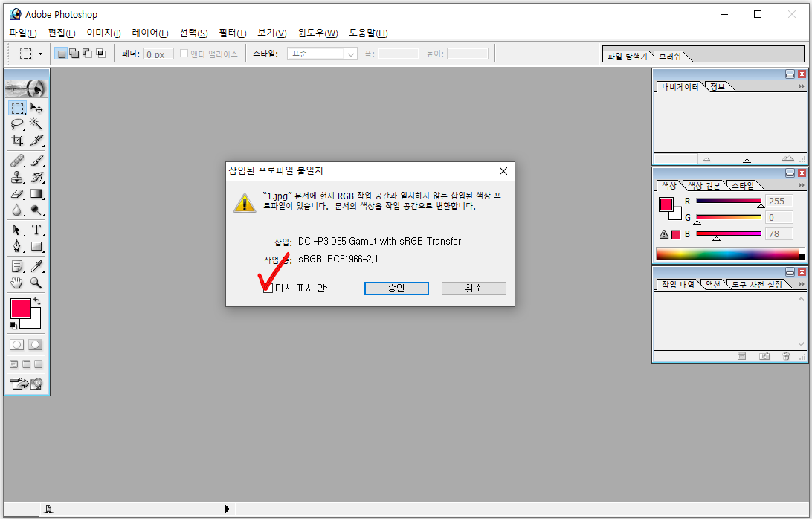Open 파일 탐색기 palette well tab

point(627,56)
